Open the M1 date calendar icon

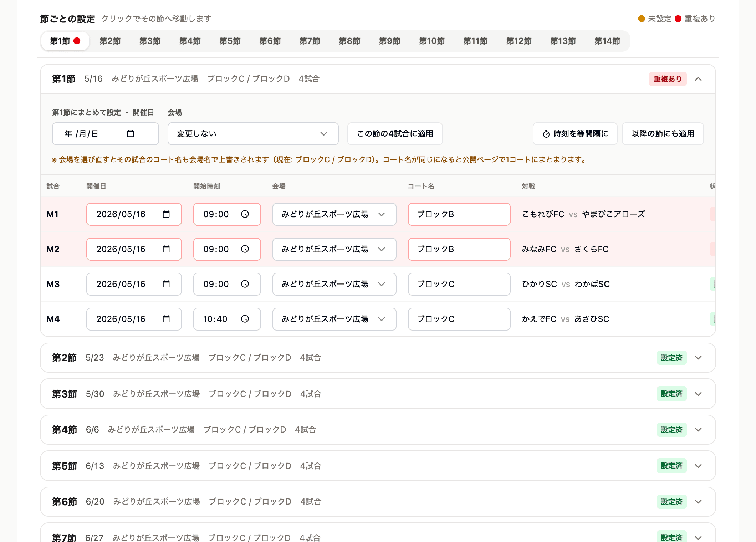click(x=166, y=214)
